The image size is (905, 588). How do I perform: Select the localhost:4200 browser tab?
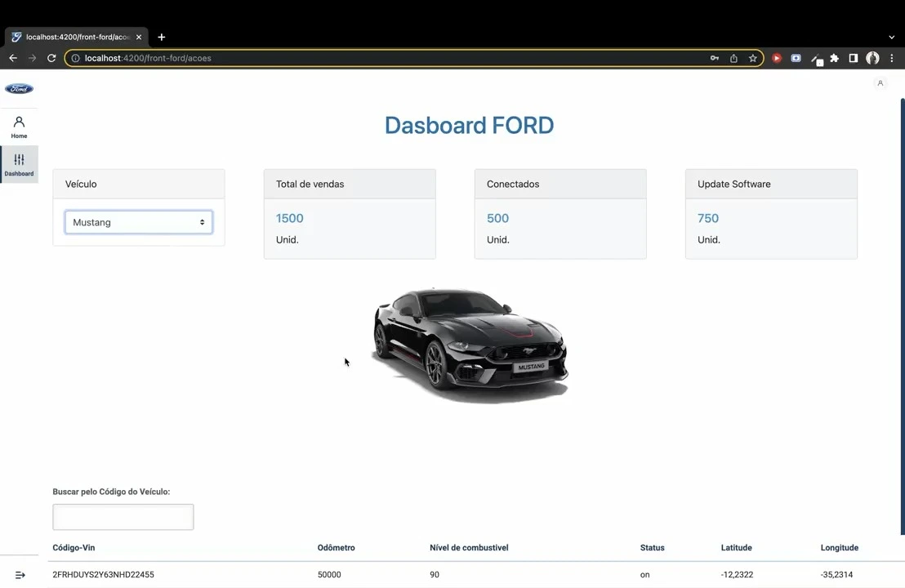pos(74,36)
